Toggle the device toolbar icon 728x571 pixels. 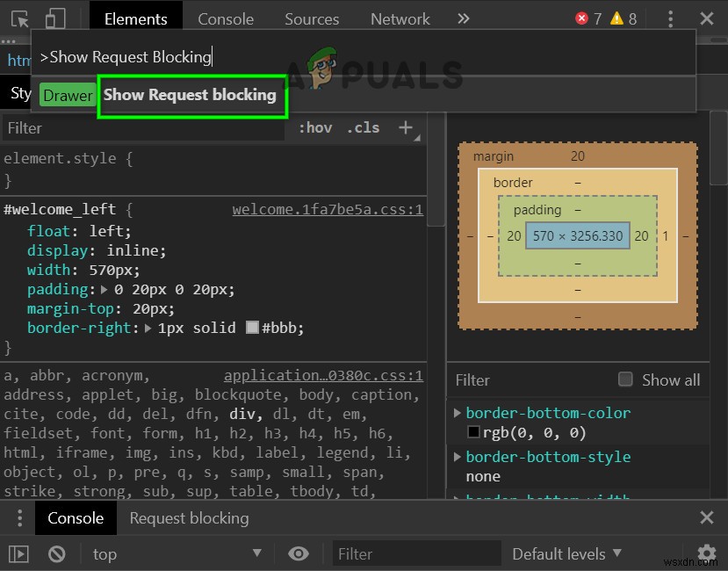pos(55,18)
